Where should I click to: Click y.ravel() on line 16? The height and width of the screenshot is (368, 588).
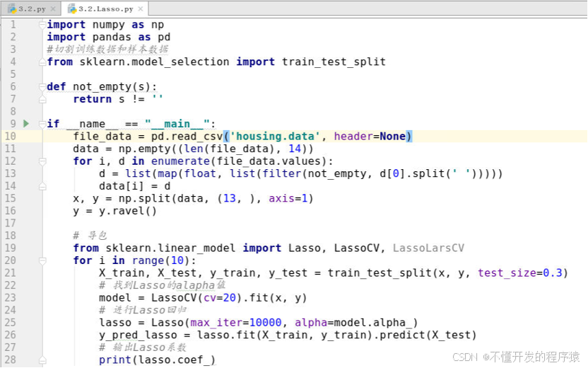pos(127,211)
